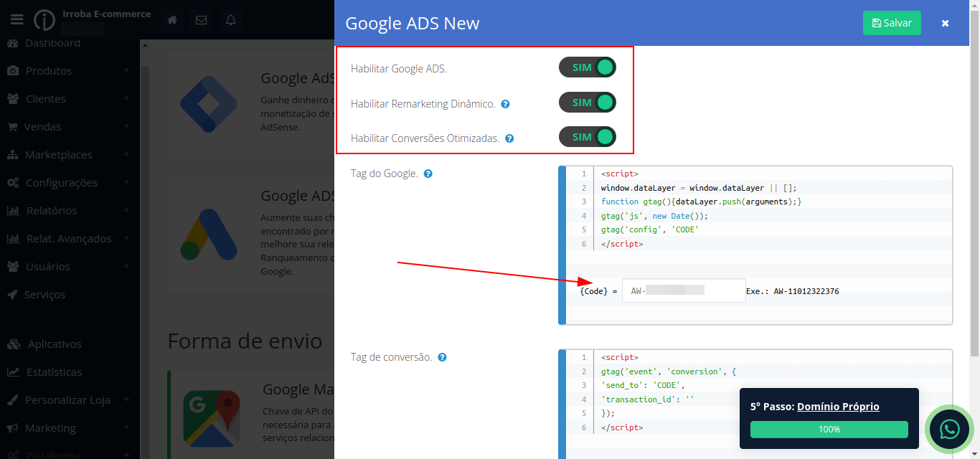This screenshot has width=980, height=459.
Task: Click help icon beside Habilitar Conversões Otimizadas
Action: (x=509, y=138)
